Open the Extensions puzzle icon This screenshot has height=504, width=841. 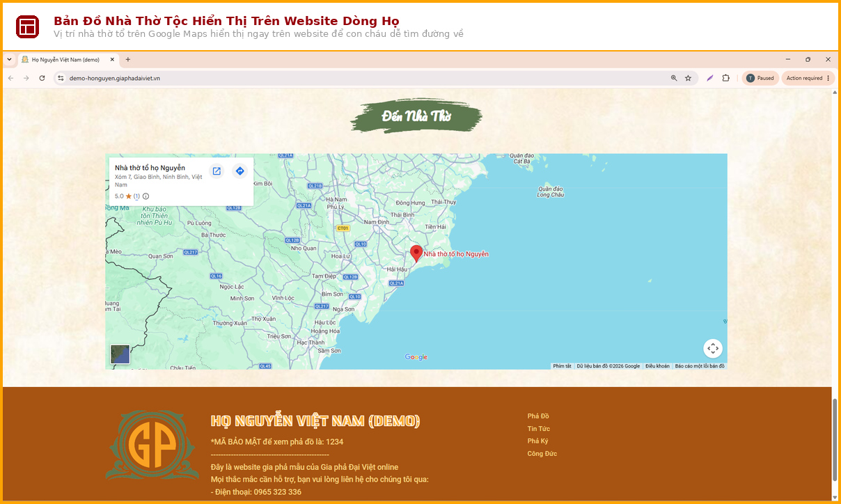pyautogui.click(x=725, y=78)
